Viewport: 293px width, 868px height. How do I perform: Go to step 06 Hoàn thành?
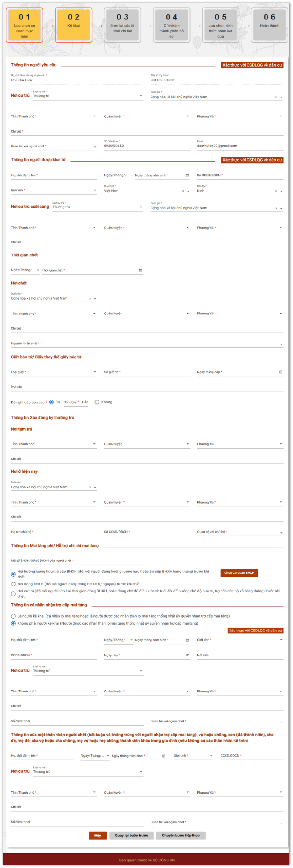[x=269, y=25]
